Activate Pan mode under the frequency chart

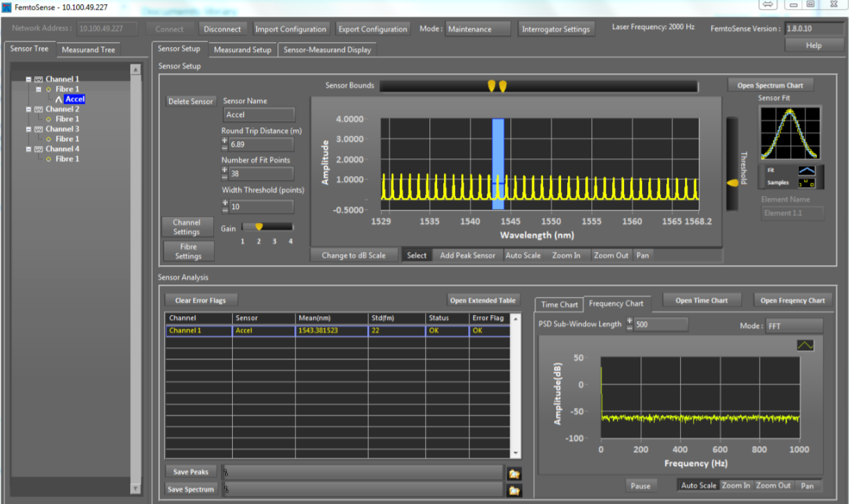(x=807, y=486)
